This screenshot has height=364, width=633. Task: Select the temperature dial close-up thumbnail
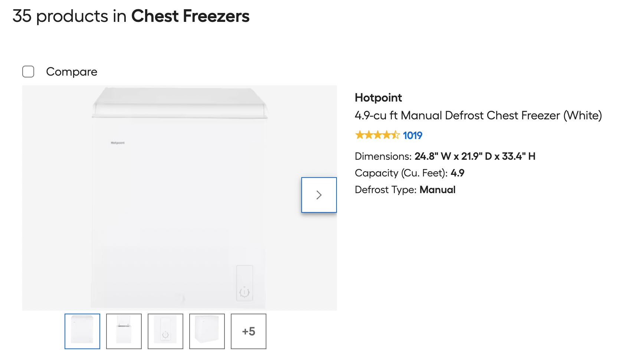165,331
